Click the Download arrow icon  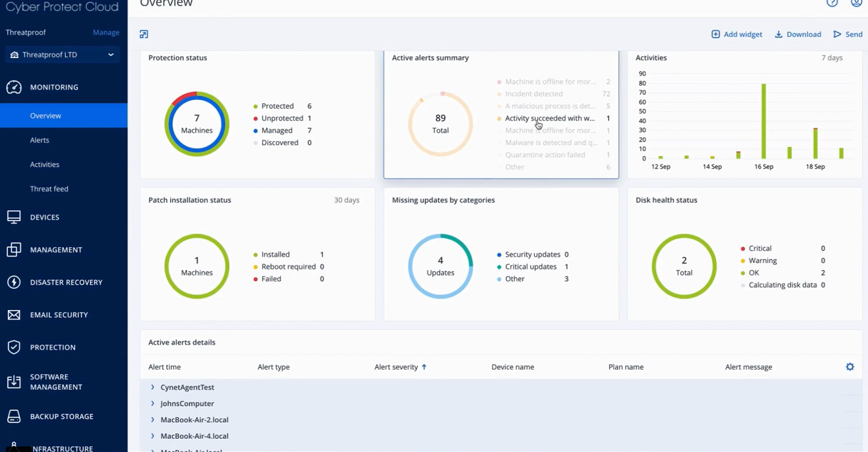pos(779,34)
